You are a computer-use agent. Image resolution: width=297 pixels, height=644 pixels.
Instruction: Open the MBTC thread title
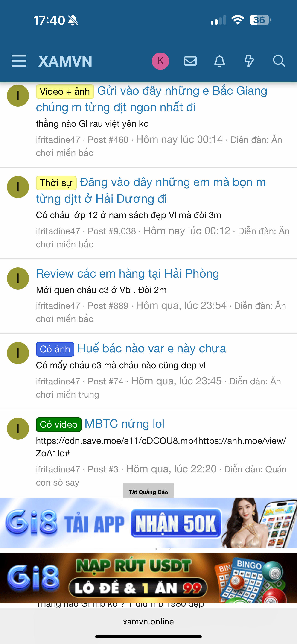click(x=125, y=424)
